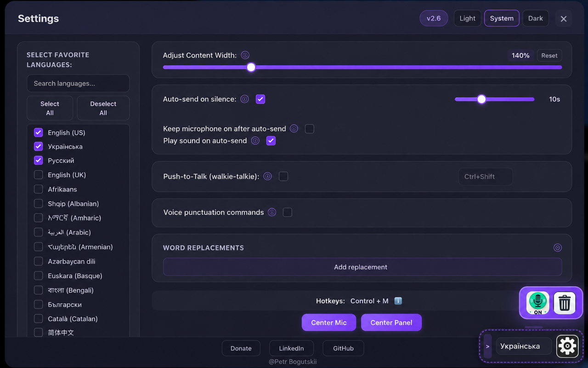588x368 pixels.
Task: Open settings with the gear icon
Action: pos(567,346)
